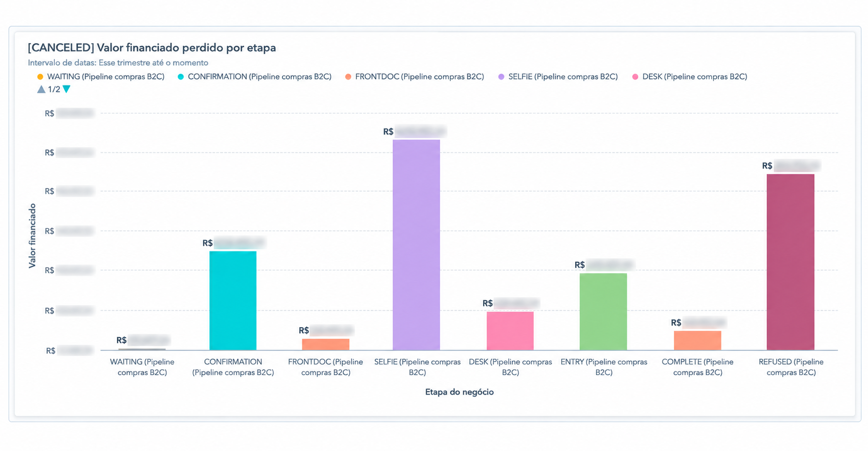Screen dimensions: 868x451
Task: Toggle DESK series in the legend
Action: click(689, 77)
